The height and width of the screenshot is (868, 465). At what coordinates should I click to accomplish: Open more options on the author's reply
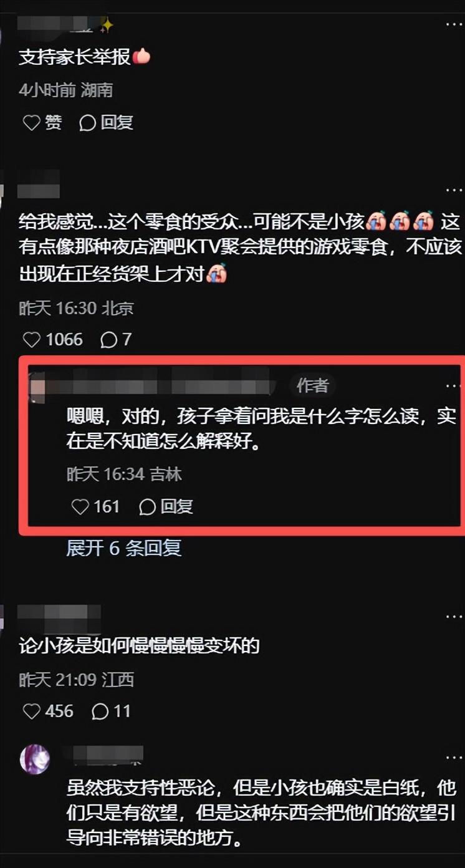[454, 386]
